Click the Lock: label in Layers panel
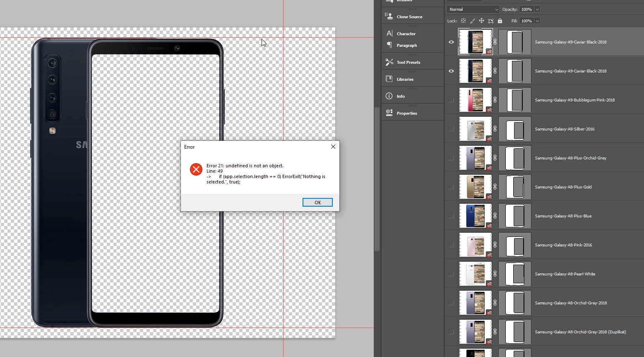This screenshot has height=357, width=644. pyautogui.click(x=452, y=21)
